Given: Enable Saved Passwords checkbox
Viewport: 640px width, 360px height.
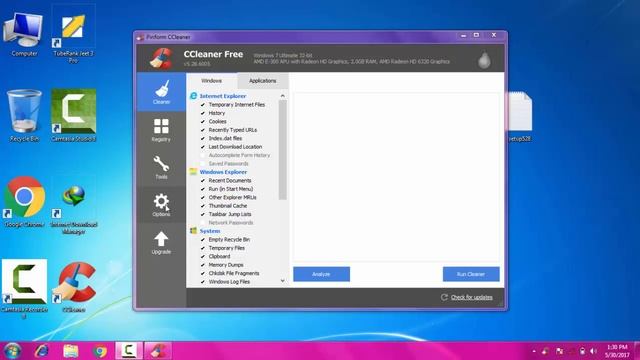Looking at the screenshot, I should (203, 164).
